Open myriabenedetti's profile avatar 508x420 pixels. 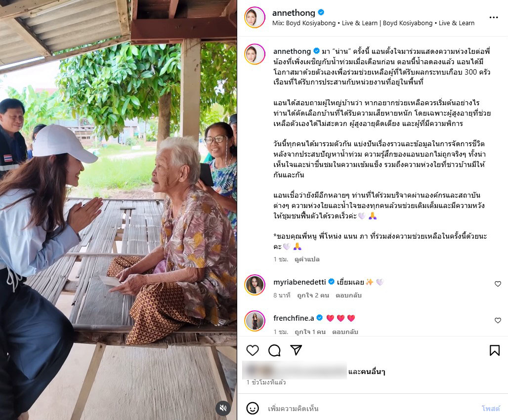255,285
